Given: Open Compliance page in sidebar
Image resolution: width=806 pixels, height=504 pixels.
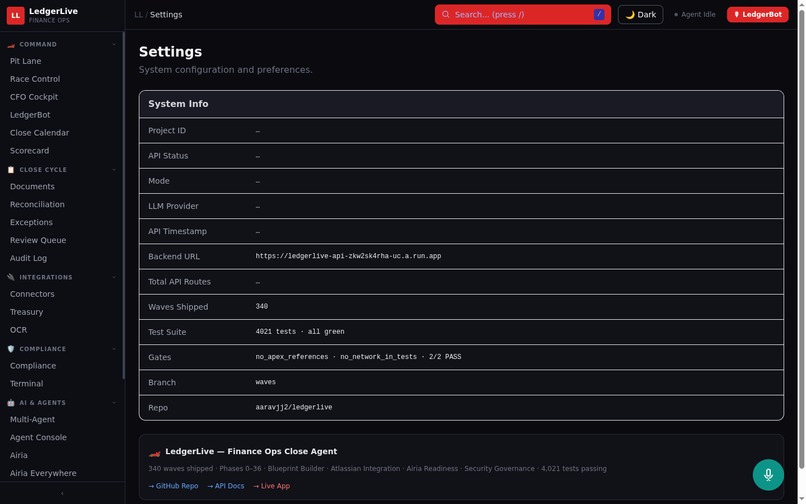Looking at the screenshot, I should point(33,366).
